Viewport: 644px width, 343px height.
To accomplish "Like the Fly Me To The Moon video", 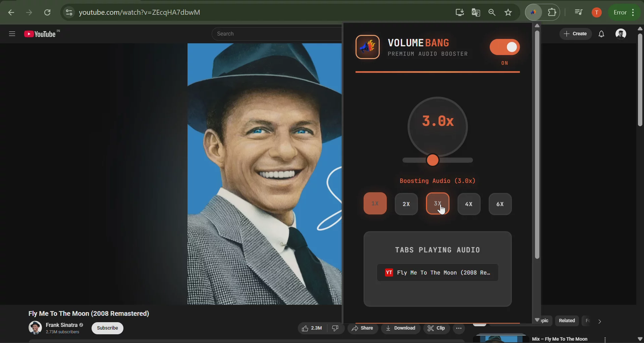I will pos(311,328).
